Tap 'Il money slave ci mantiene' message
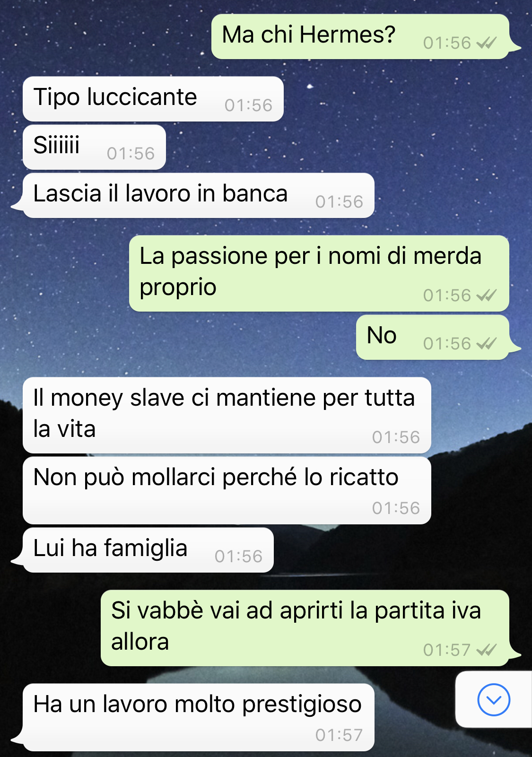Screen dimensions: 532x757 [x=227, y=415]
